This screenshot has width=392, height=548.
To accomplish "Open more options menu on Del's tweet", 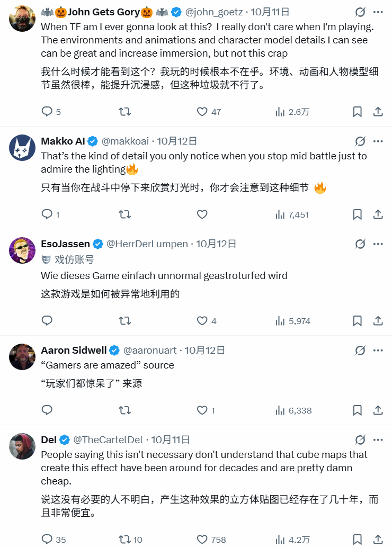I will (378, 439).
